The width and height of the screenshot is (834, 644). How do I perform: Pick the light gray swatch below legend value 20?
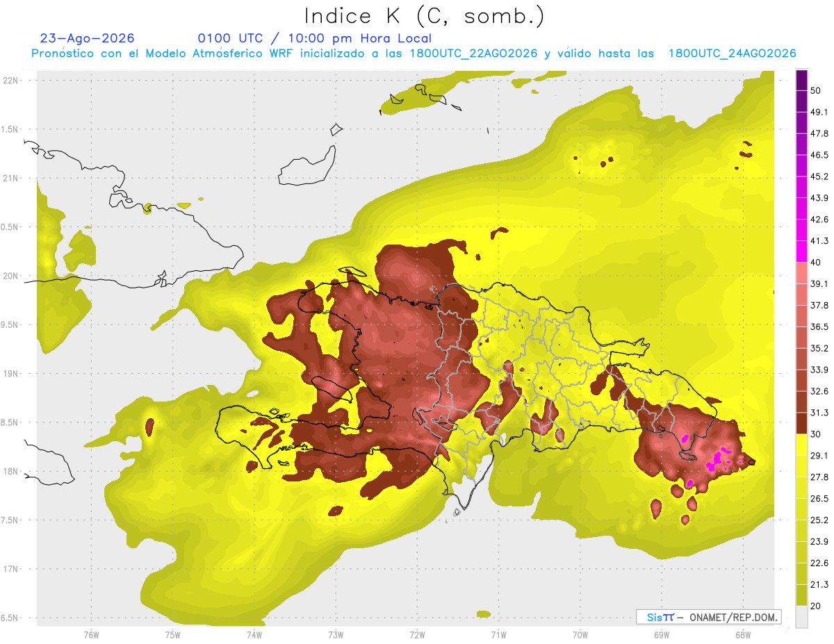coord(801,616)
